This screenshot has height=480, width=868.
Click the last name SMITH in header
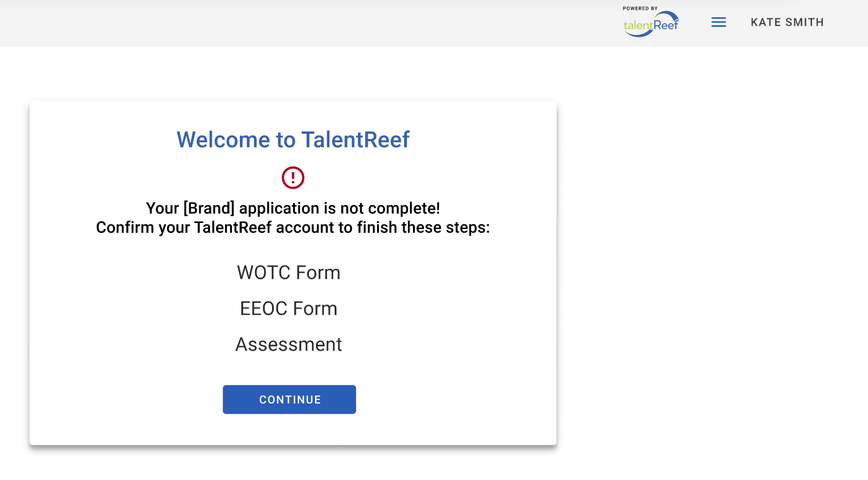(x=805, y=22)
